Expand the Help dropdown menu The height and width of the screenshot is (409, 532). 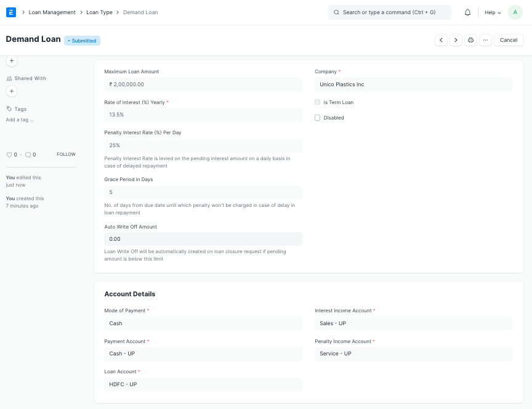[x=493, y=12]
